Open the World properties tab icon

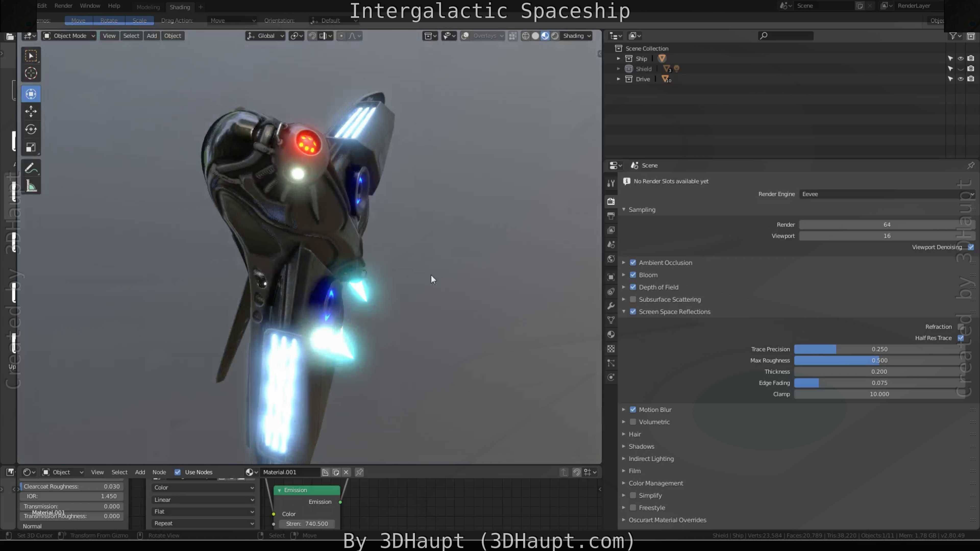point(611,259)
